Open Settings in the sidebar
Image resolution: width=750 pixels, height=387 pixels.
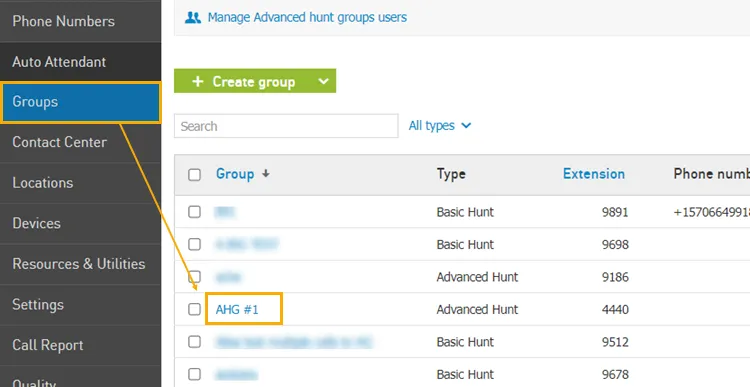pos(80,305)
